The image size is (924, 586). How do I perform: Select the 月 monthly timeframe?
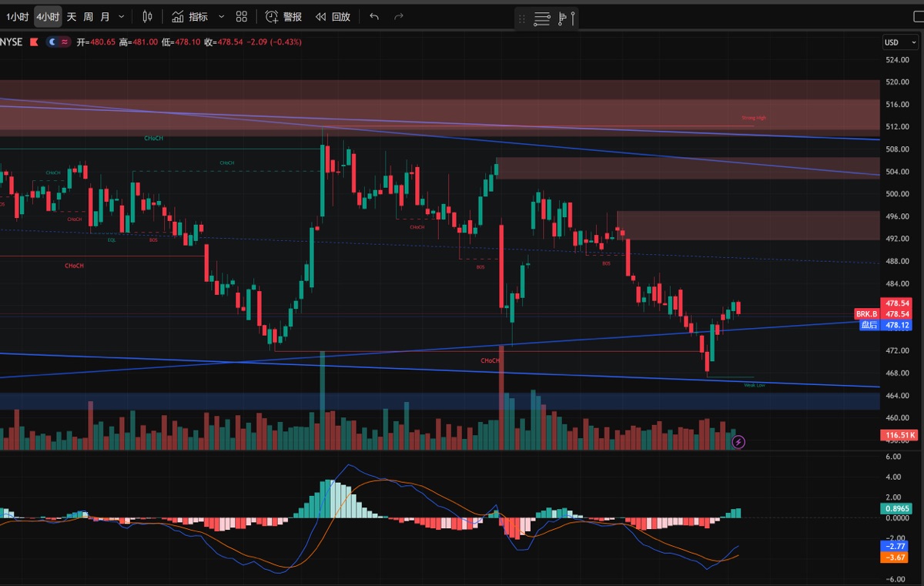(105, 16)
